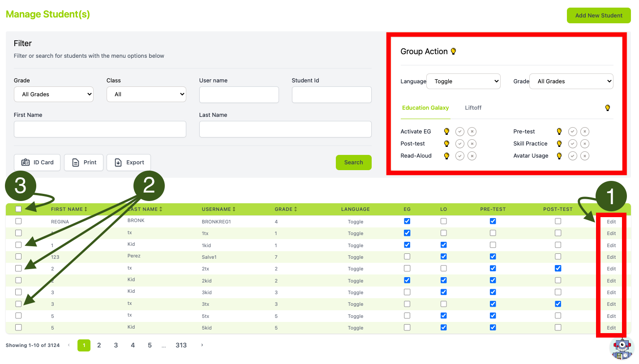Enable Post-test with its checkmark icon

[460, 144]
